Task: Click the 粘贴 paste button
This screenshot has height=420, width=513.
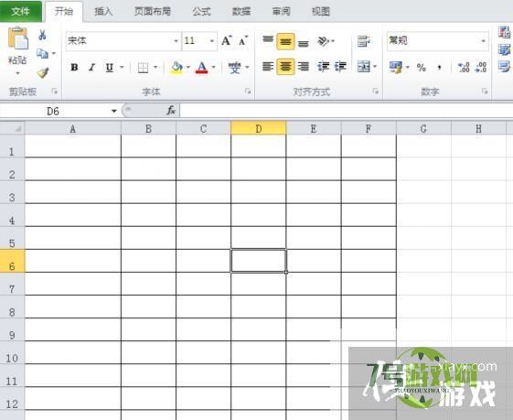Action: pyautogui.click(x=17, y=50)
